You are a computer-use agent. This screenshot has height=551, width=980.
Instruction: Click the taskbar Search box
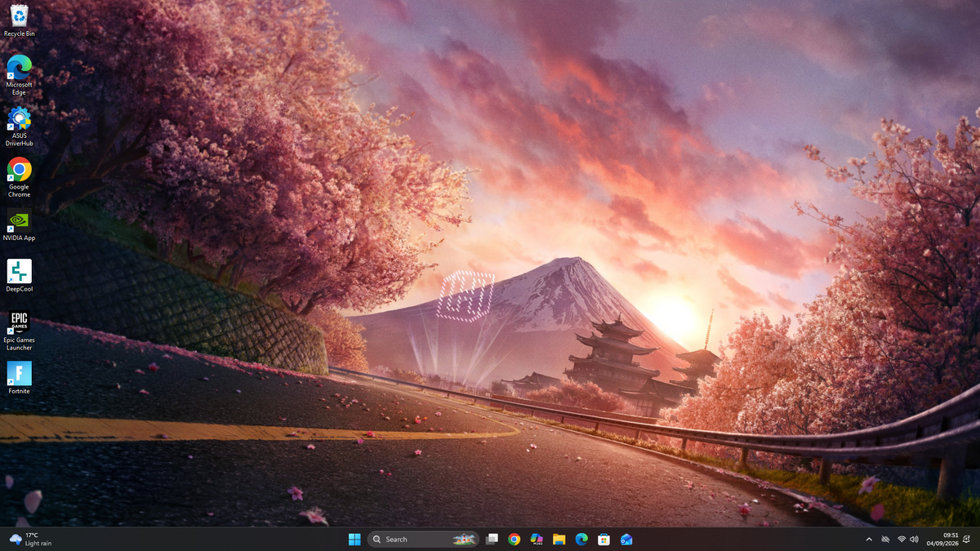click(423, 539)
